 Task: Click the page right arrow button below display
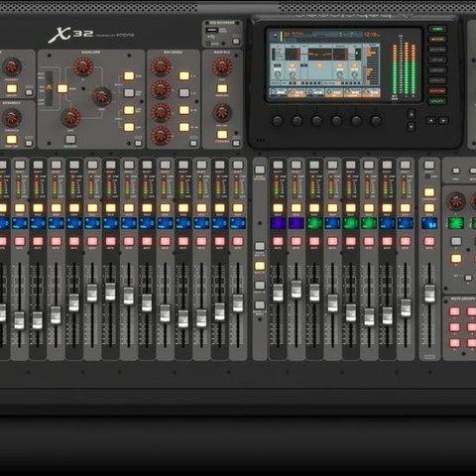(x=443, y=121)
